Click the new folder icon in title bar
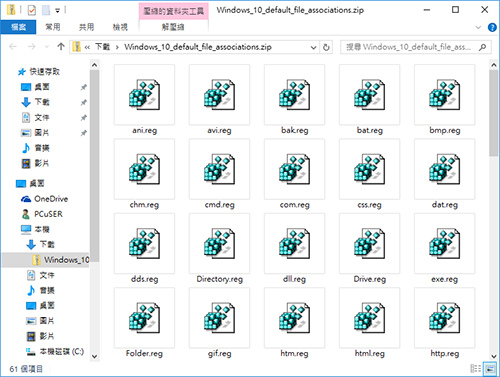Image resolution: width=500 pixels, height=377 pixels. (46, 10)
